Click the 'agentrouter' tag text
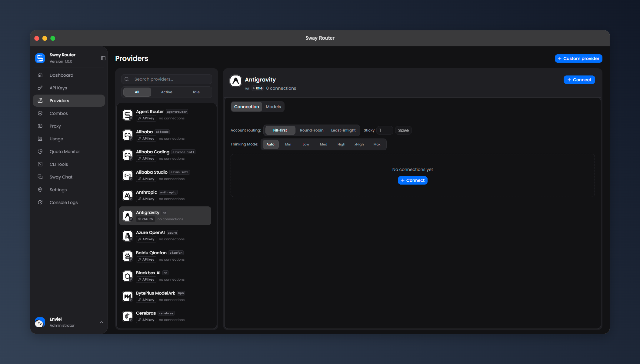This screenshot has height=364, width=640. (x=177, y=112)
